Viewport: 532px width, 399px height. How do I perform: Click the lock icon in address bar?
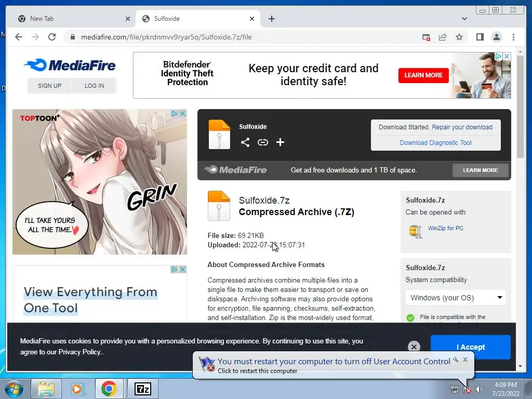[73, 37]
